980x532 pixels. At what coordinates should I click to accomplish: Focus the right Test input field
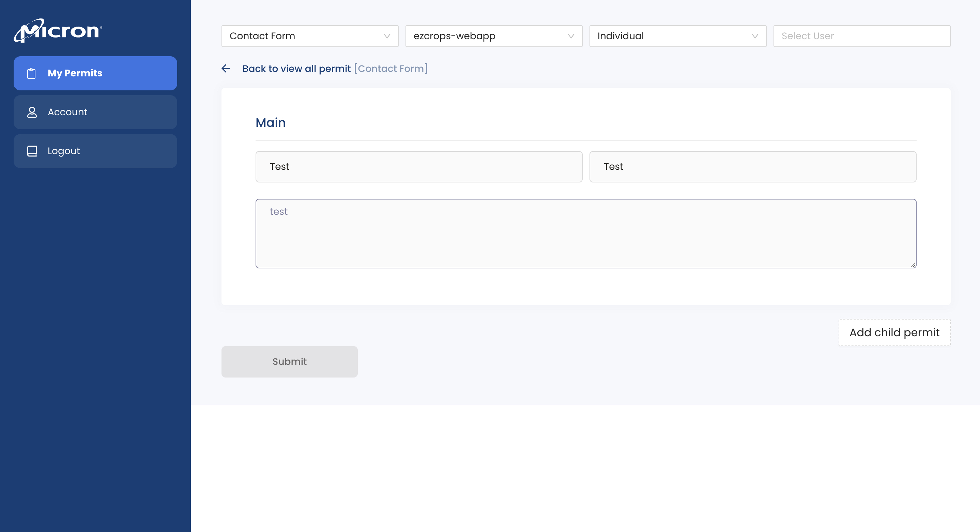753,167
